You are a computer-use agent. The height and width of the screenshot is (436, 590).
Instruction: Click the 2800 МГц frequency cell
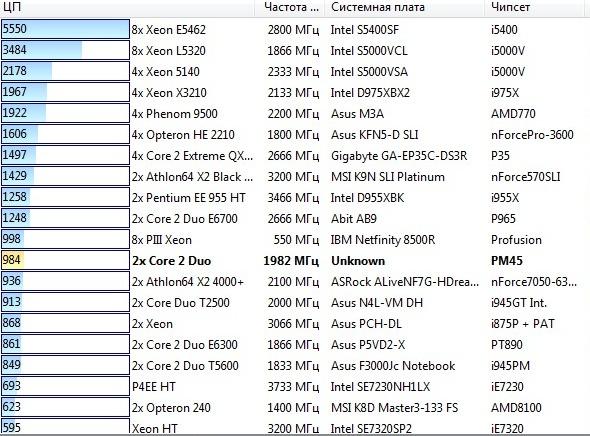pos(293,30)
